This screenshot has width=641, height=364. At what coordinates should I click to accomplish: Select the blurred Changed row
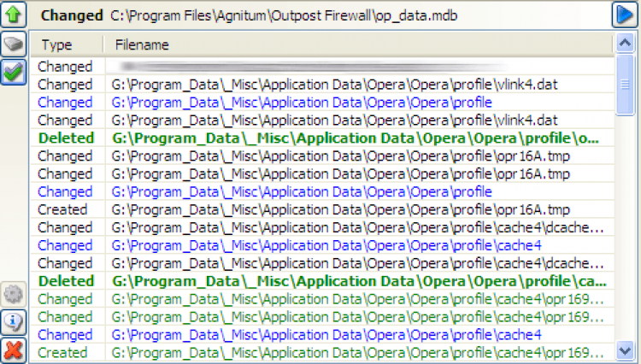(322, 67)
